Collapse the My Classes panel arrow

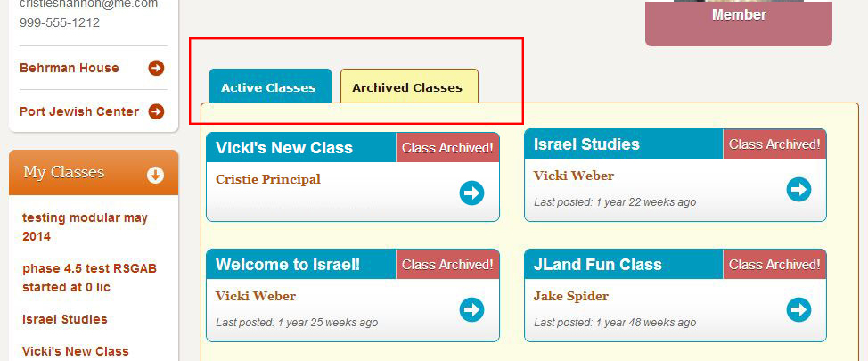(156, 176)
